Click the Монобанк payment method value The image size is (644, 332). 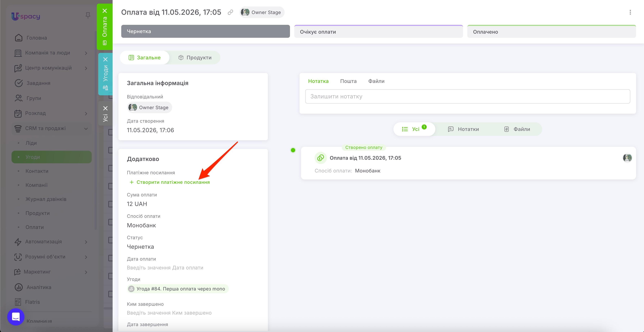(x=142, y=226)
